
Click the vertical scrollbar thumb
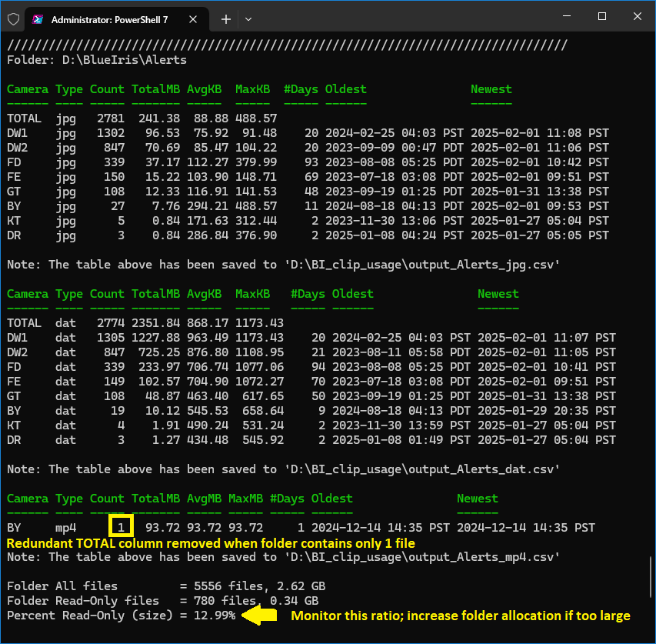pyautogui.click(x=651, y=579)
